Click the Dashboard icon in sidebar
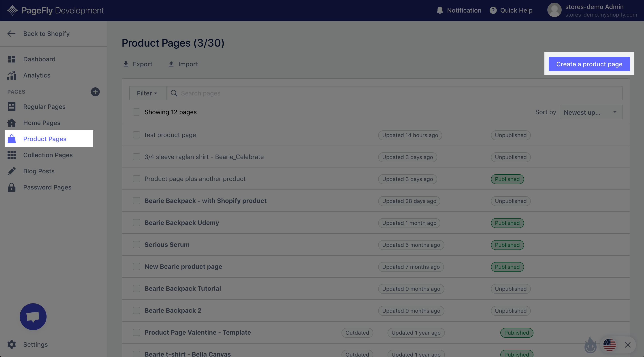This screenshot has height=357, width=644. [11, 59]
